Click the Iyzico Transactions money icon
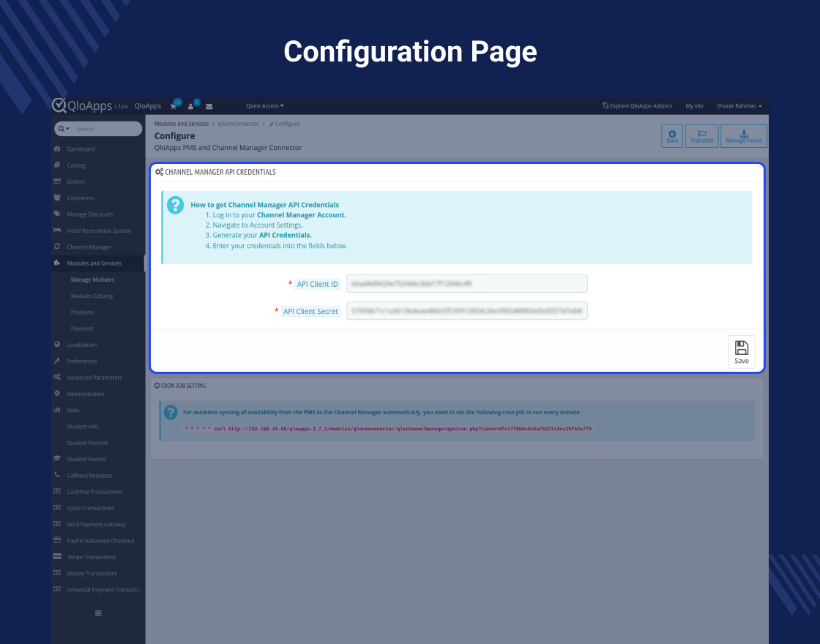820x644 pixels. pos(57,507)
